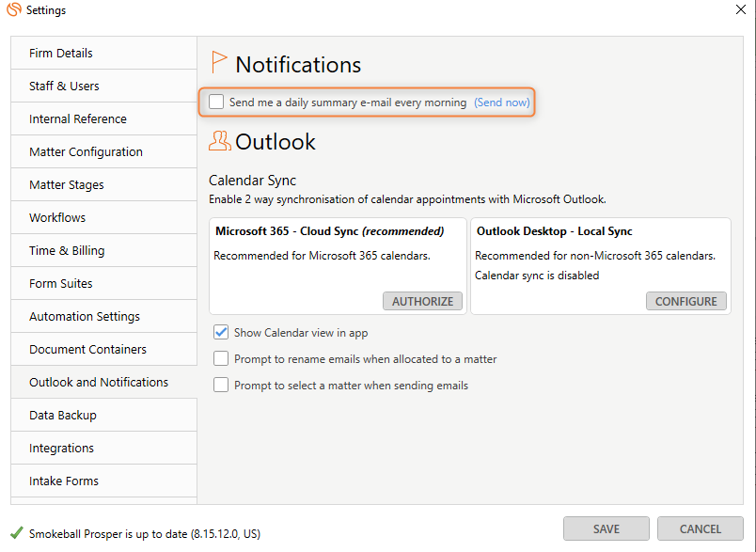The width and height of the screenshot is (756, 552).
Task: Cancel the settings dialog
Action: 701,528
